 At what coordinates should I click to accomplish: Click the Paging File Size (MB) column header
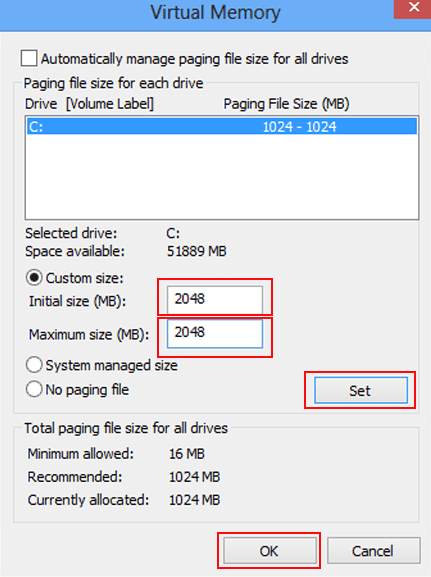point(286,104)
